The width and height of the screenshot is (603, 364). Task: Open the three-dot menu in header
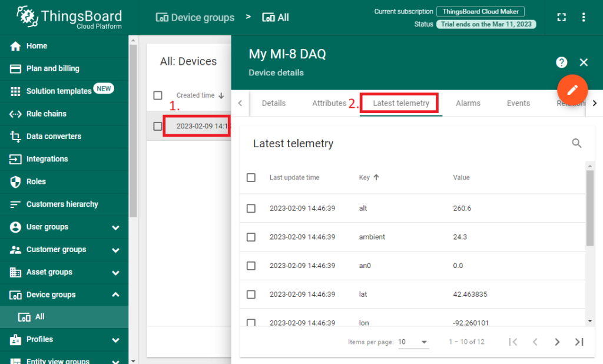[x=584, y=17]
